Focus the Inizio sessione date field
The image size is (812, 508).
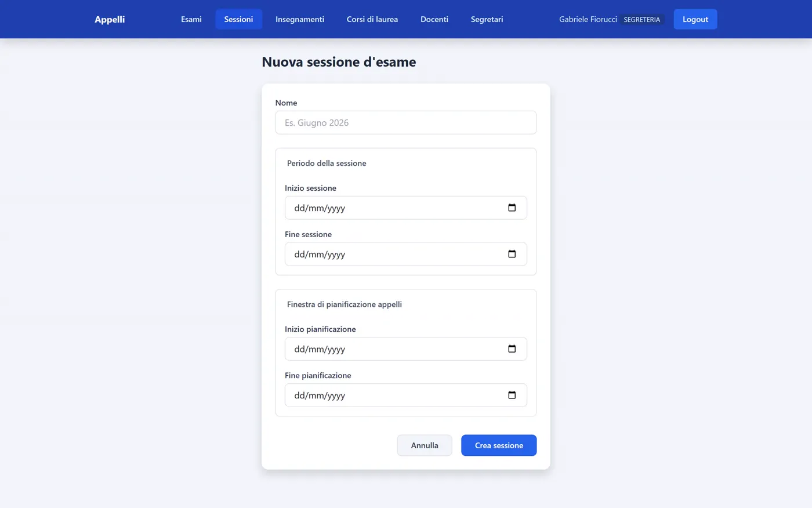(x=406, y=208)
